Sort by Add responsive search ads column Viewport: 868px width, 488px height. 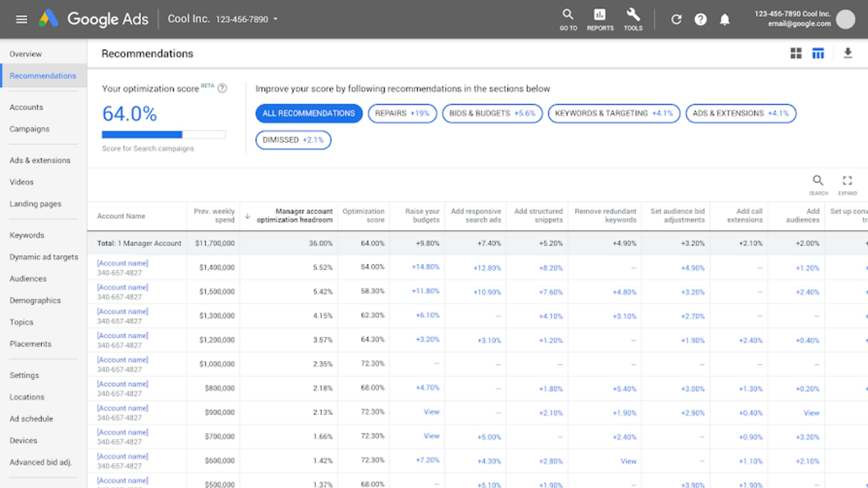476,216
